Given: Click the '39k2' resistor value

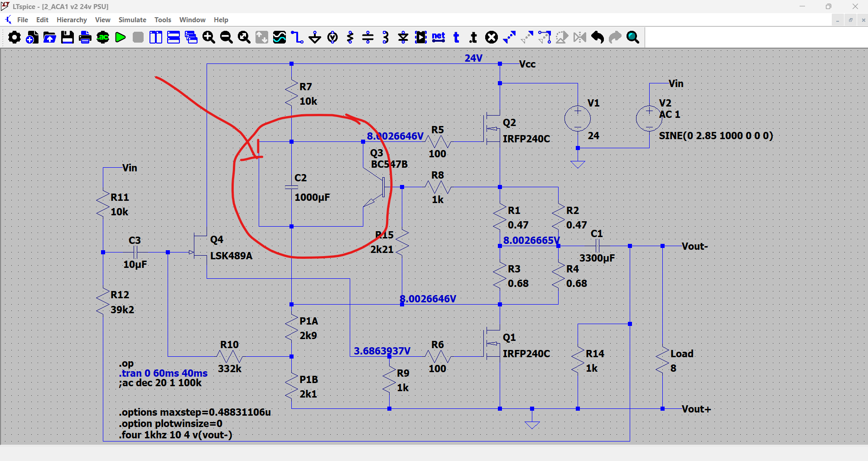Looking at the screenshot, I should click(x=122, y=310).
